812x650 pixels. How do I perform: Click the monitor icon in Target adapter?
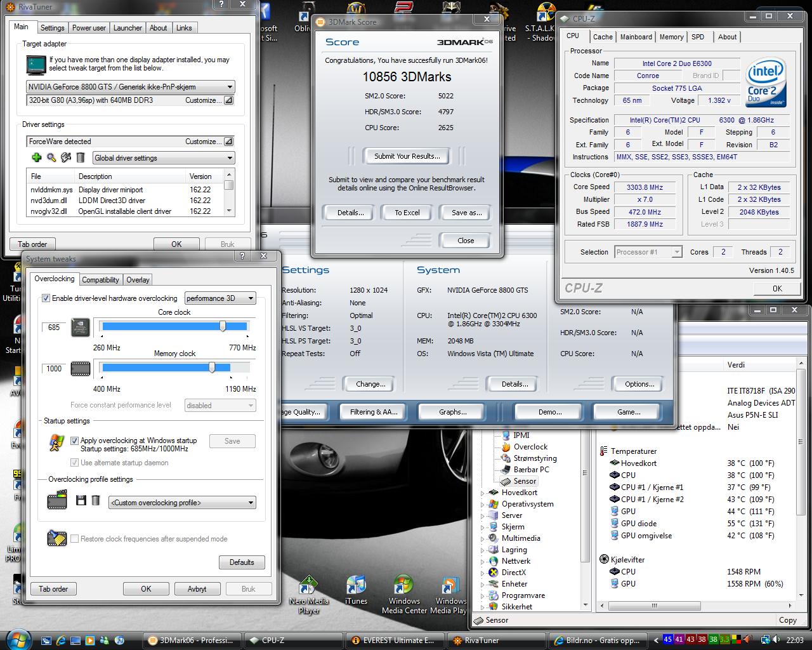36,65
